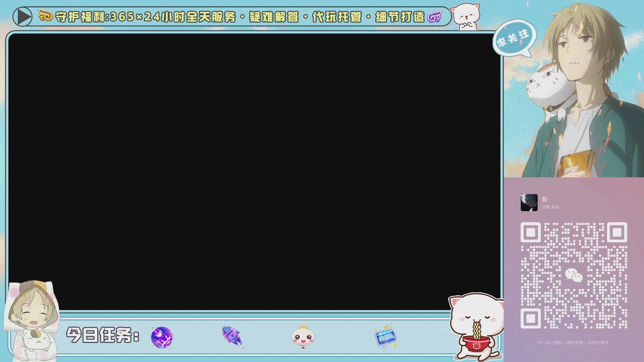Click the 疑难解答 banner text
Image resolution: width=644 pixels, height=362 pixels.
point(274,17)
